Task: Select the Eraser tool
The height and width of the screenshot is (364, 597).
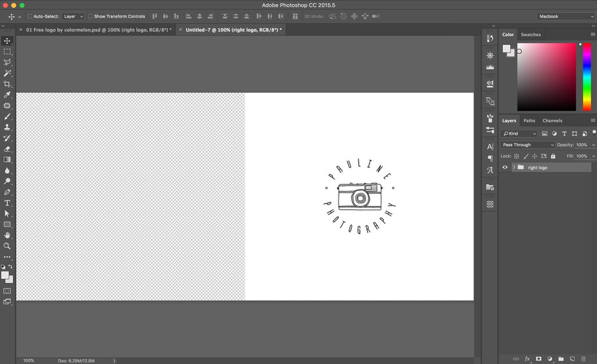Action: 7,149
